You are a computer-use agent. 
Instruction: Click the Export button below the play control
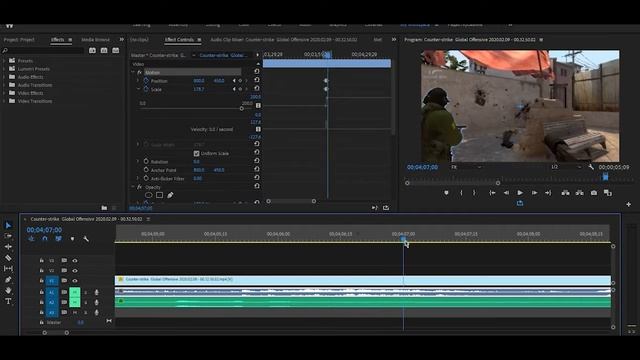click(520, 203)
